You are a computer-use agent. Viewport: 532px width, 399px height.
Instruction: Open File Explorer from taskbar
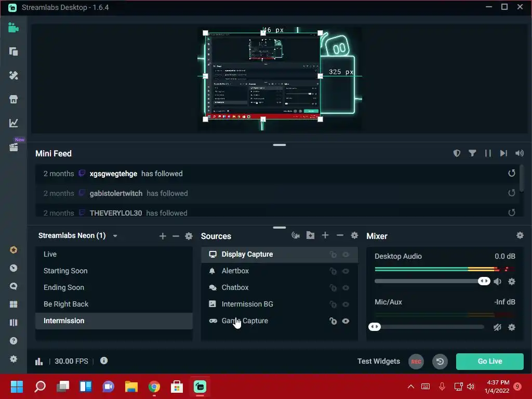[x=131, y=387]
